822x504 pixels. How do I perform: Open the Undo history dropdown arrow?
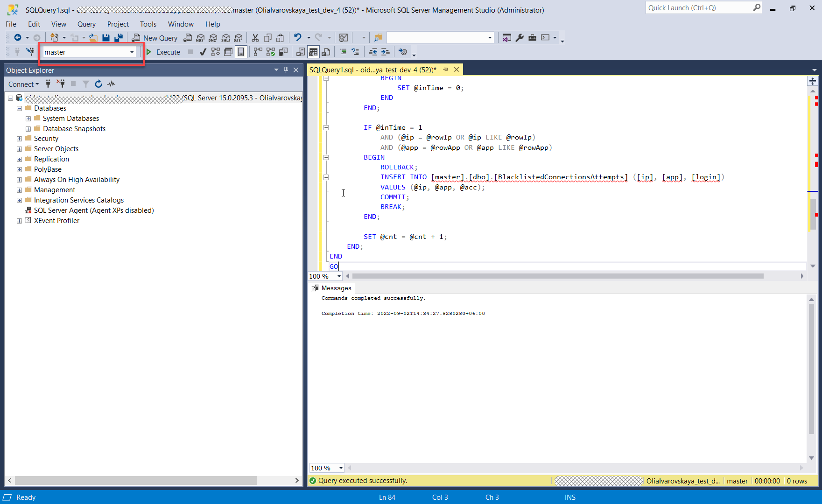309,38
